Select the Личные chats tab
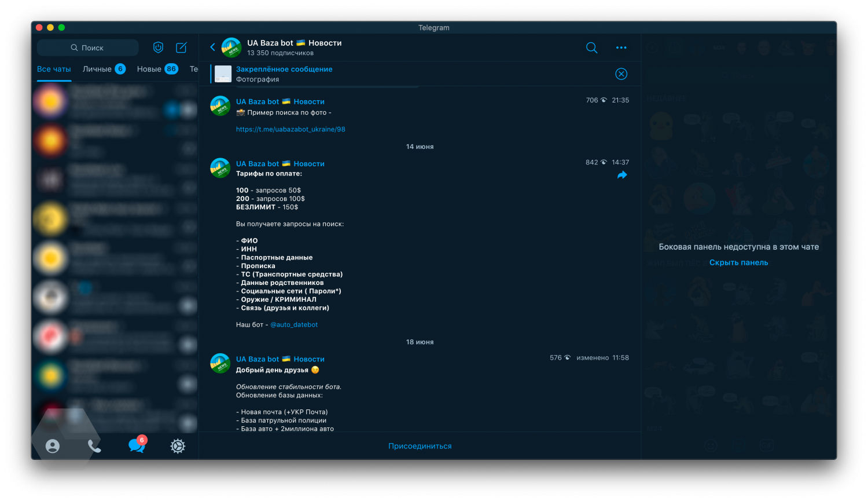The width and height of the screenshot is (868, 501). click(97, 69)
